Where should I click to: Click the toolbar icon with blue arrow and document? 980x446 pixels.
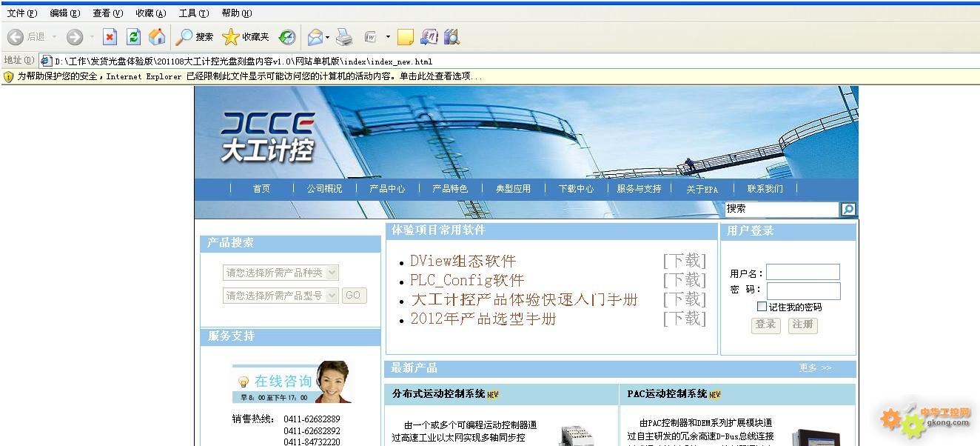429,37
